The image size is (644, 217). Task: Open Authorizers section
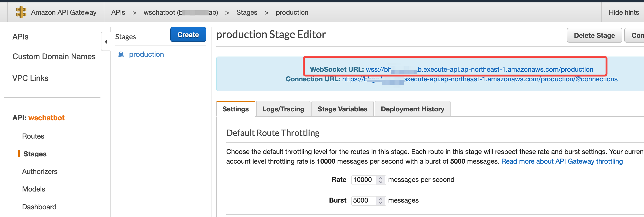[40, 172]
